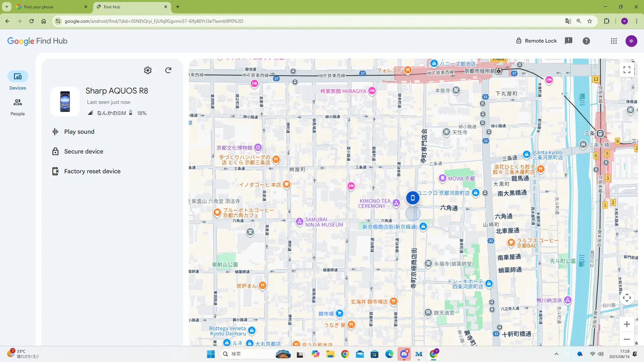The width and height of the screenshot is (644, 362).
Task: Zoom out on the map
Action: 627,339
